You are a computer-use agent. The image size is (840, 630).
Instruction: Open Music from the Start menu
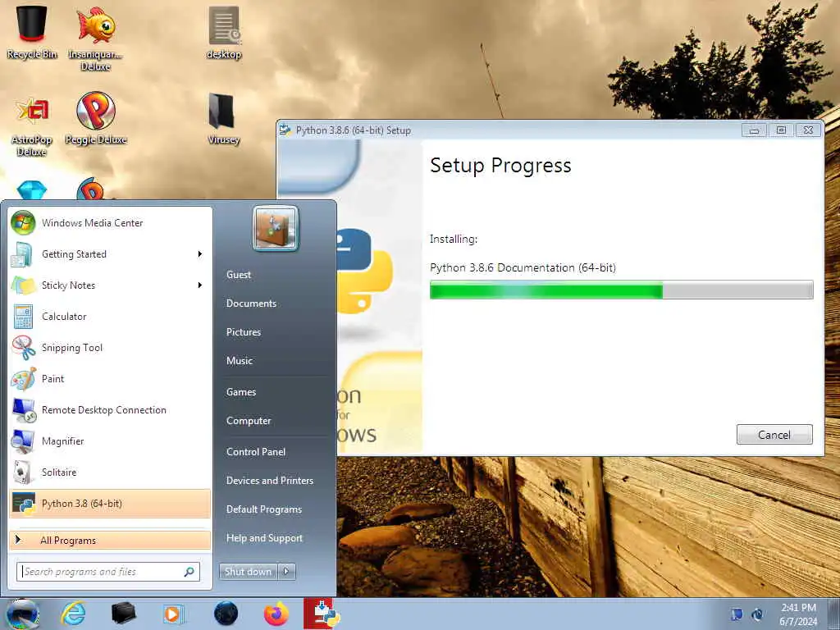(x=240, y=361)
